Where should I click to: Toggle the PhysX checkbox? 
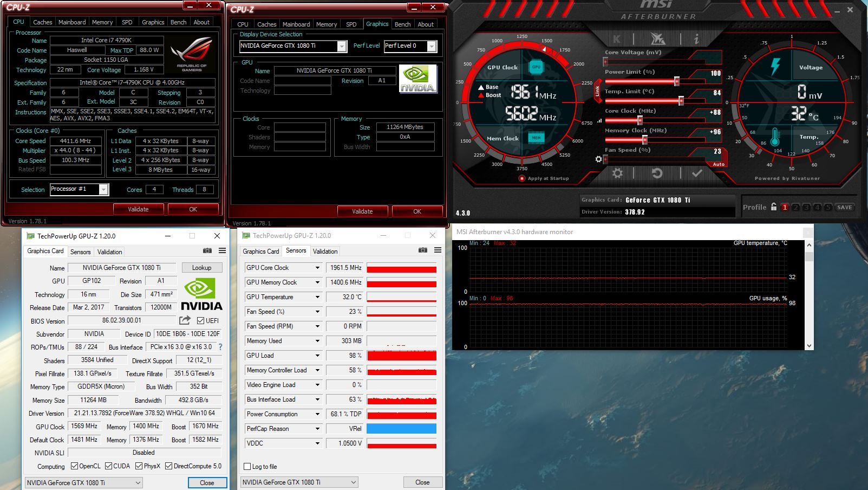139,466
